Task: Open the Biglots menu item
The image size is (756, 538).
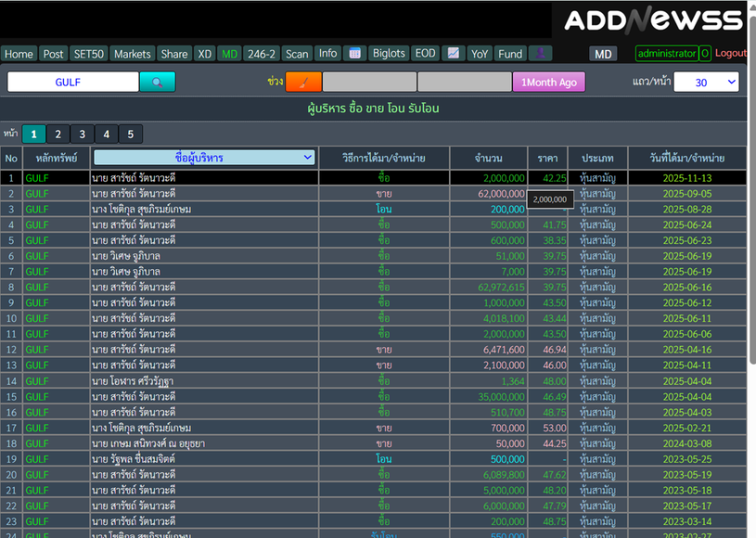Action: point(389,54)
